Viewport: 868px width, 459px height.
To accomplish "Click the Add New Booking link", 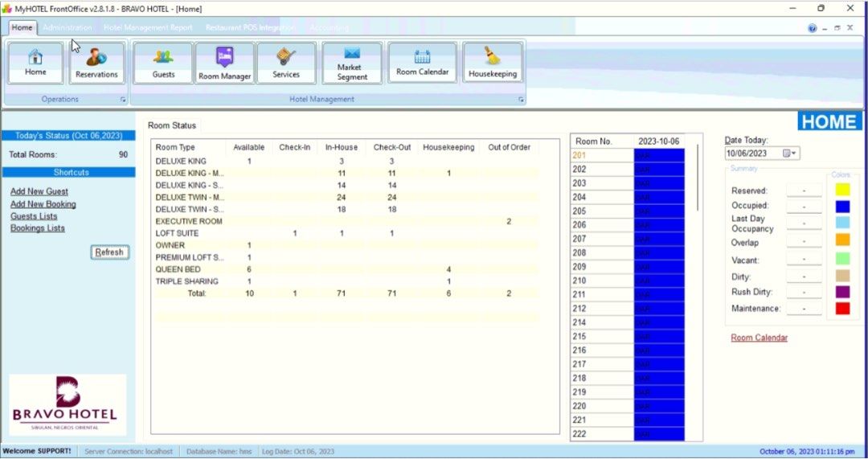I will coord(43,204).
